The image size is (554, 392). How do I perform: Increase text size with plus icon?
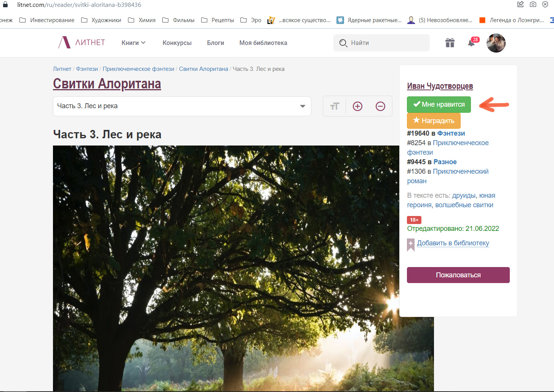(x=357, y=106)
